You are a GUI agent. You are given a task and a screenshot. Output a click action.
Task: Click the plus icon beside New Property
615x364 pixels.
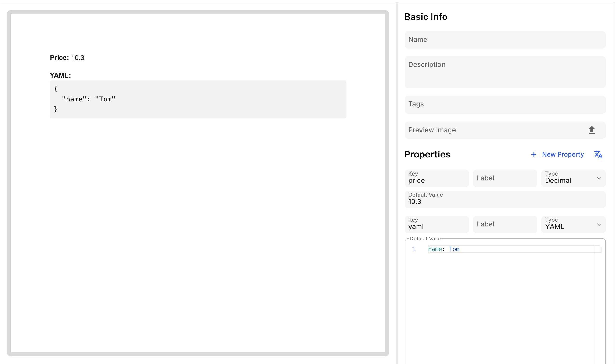(x=533, y=154)
